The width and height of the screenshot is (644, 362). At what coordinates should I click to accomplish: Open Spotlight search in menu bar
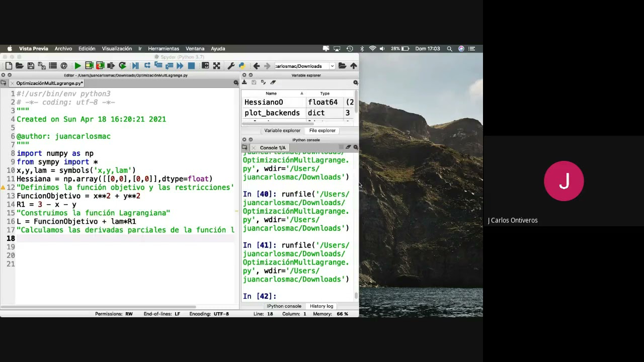(x=449, y=49)
